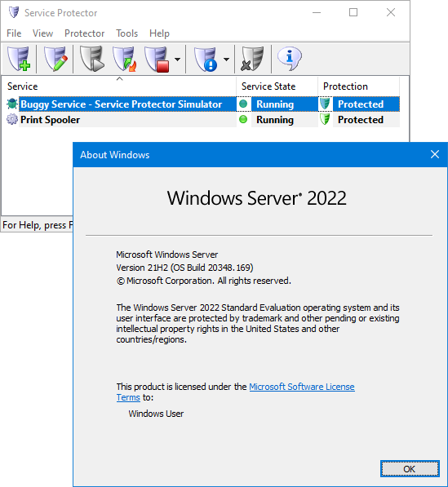Click the Remove Protector shield icon

coord(252,59)
